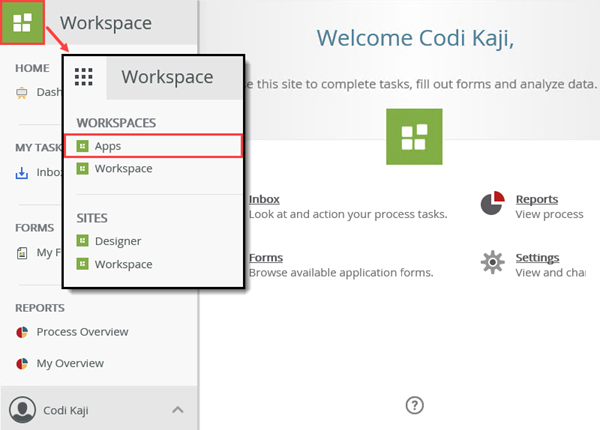Click the HOME section heading
600x430 pixels.
pos(32,68)
